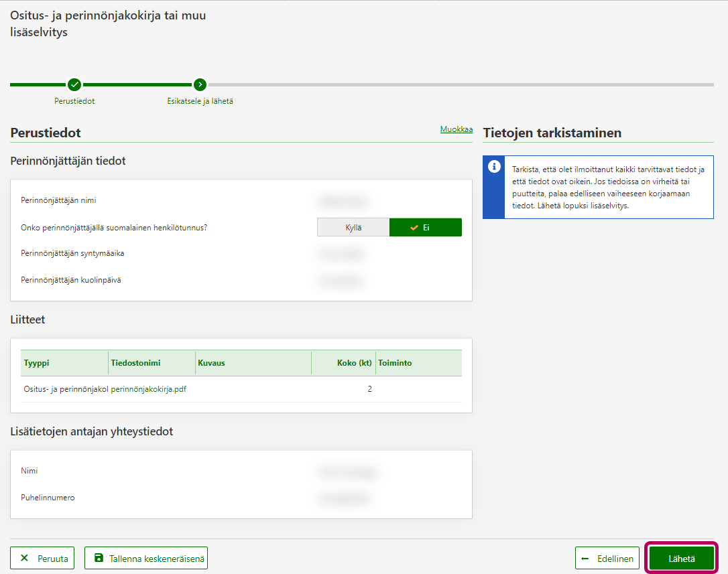Viewport: 728px width, 574px height.
Task: Sort attachments by Tyyppi column header
Action: (37, 363)
